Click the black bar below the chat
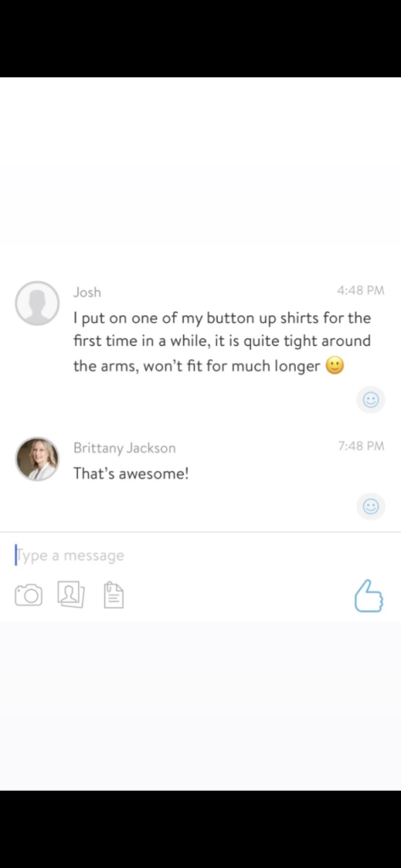The width and height of the screenshot is (401, 868). coord(200,829)
